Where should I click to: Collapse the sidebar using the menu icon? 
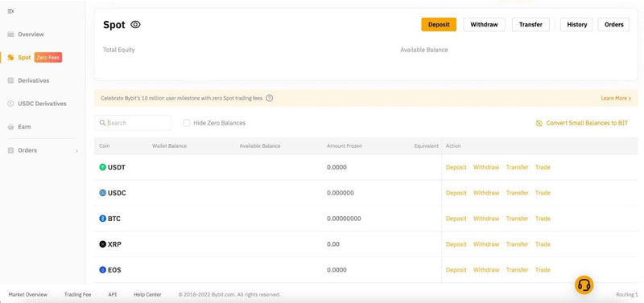10,11
